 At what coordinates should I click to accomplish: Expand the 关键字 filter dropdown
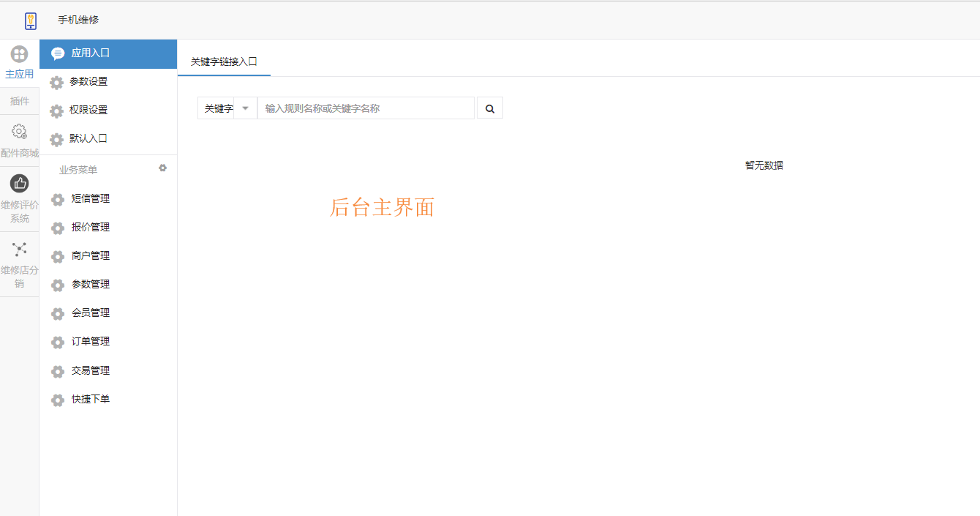pyautogui.click(x=245, y=108)
